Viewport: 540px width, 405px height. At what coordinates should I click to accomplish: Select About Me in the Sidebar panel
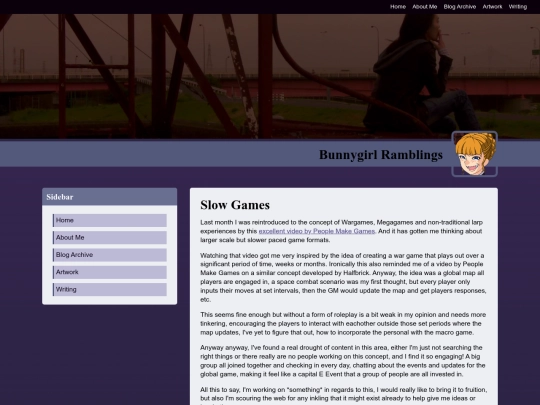pyautogui.click(x=110, y=238)
